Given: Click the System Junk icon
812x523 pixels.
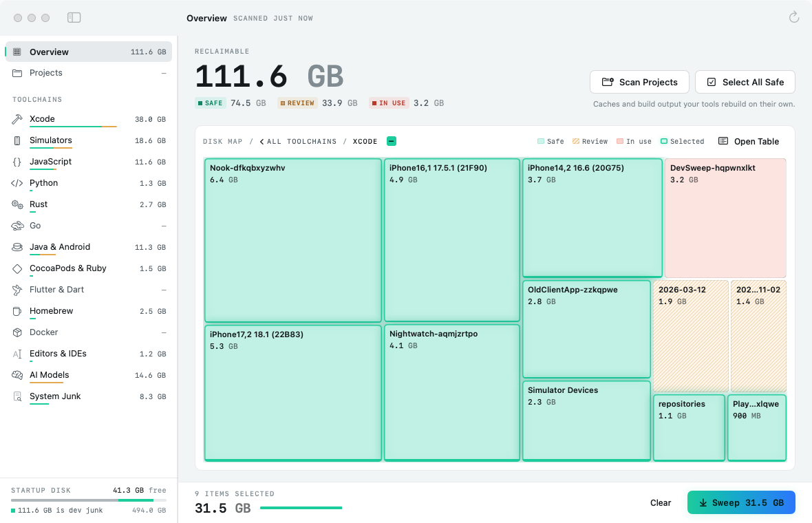Looking at the screenshot, I should tap(17, 396).
